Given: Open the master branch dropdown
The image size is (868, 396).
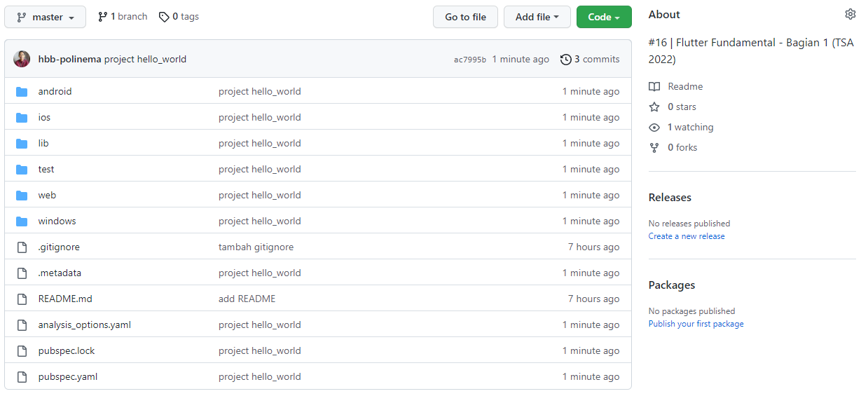Looking at the screenshot, I should 46,17.
